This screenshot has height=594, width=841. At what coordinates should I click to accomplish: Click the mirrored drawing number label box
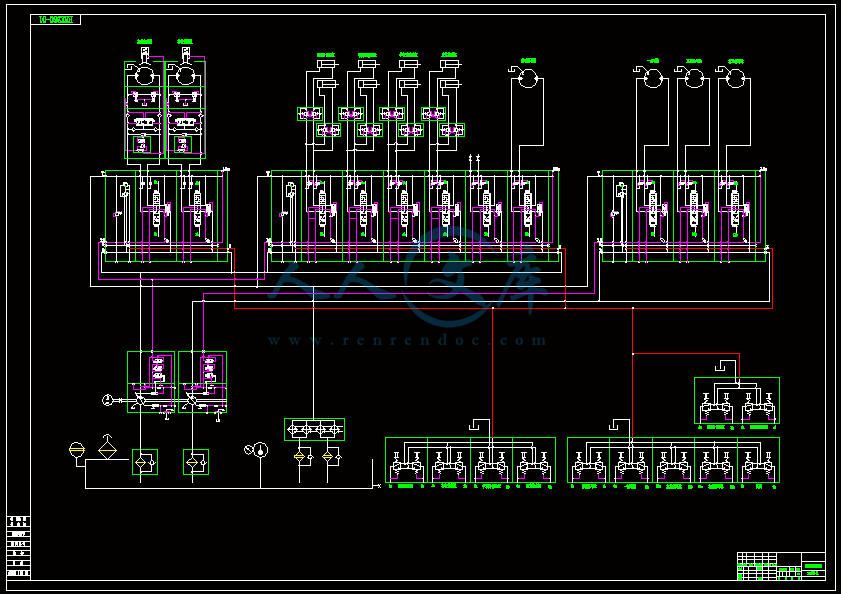[56, 20]
